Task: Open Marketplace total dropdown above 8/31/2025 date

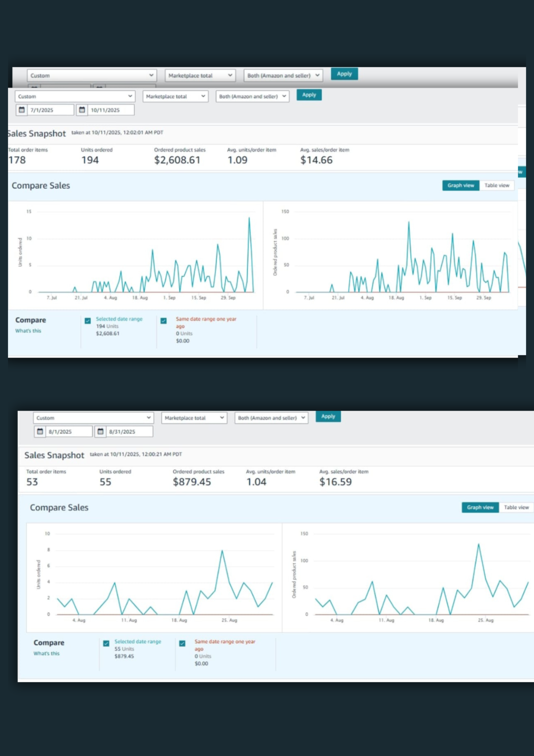Action: [194, 418]
